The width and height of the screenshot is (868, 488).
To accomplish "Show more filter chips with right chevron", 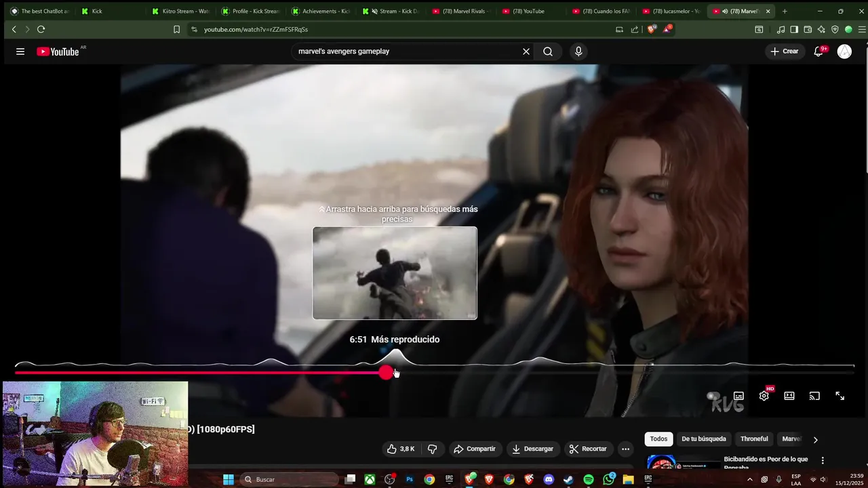I will coord(815,439).
